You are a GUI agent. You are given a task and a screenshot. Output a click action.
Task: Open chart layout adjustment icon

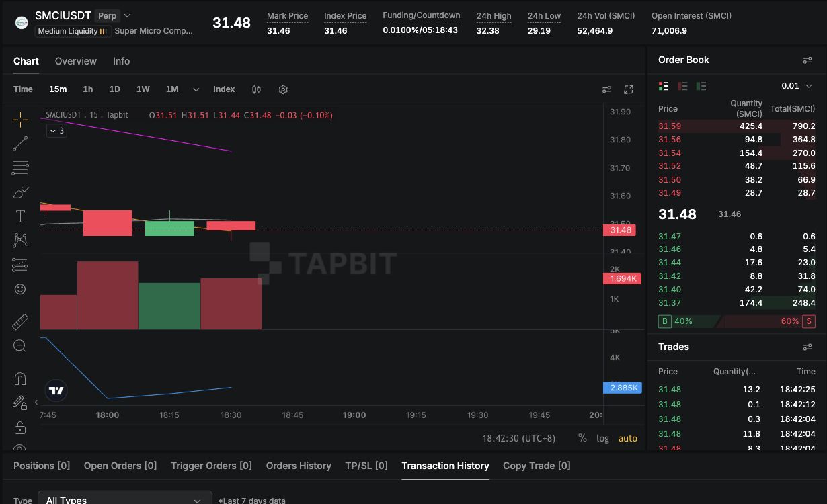[x=606, y=89]
